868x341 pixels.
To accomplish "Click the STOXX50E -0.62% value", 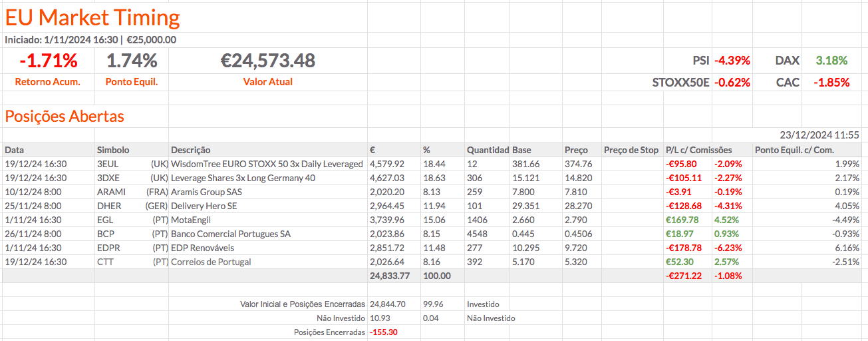I will (732, 83).
